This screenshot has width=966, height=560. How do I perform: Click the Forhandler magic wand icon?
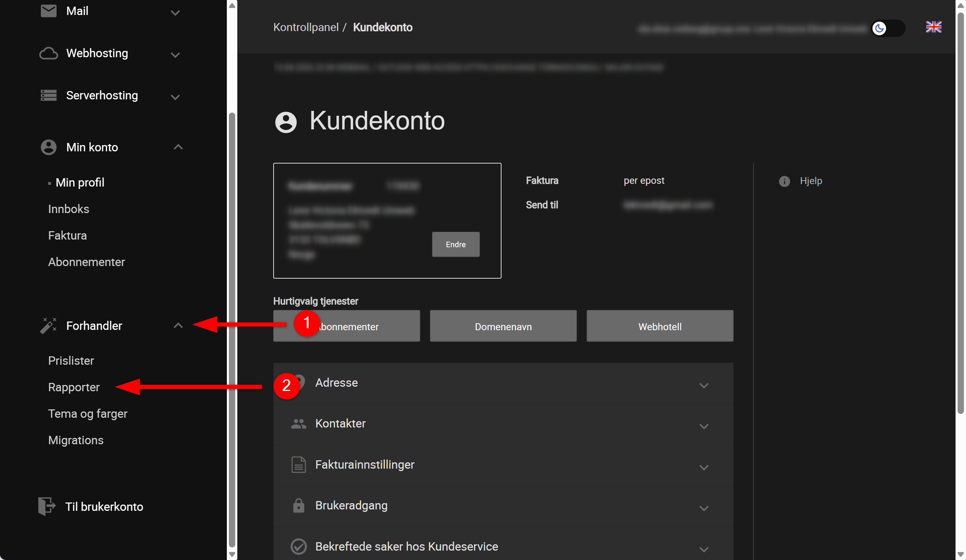click(x=48, y=326)
